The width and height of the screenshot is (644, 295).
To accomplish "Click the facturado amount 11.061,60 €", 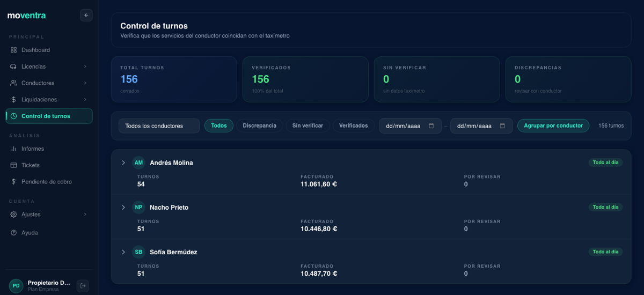I will pyautogui.click(x=319, y=184).
